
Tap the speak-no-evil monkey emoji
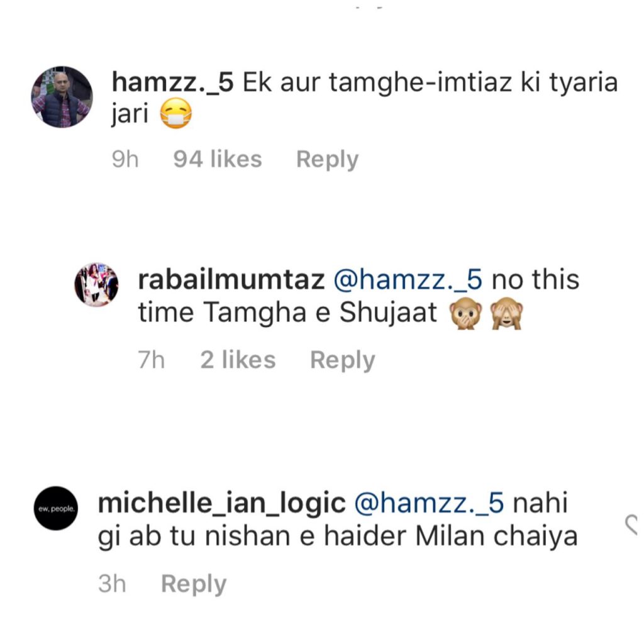(x=466, y=314)
